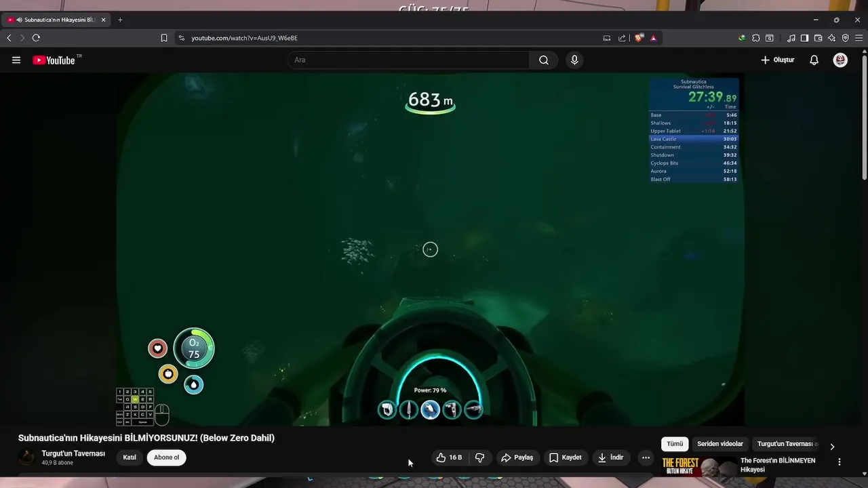The image size is (868, 488).
Task: Like the video (16 B)
Action: point(450,457)
